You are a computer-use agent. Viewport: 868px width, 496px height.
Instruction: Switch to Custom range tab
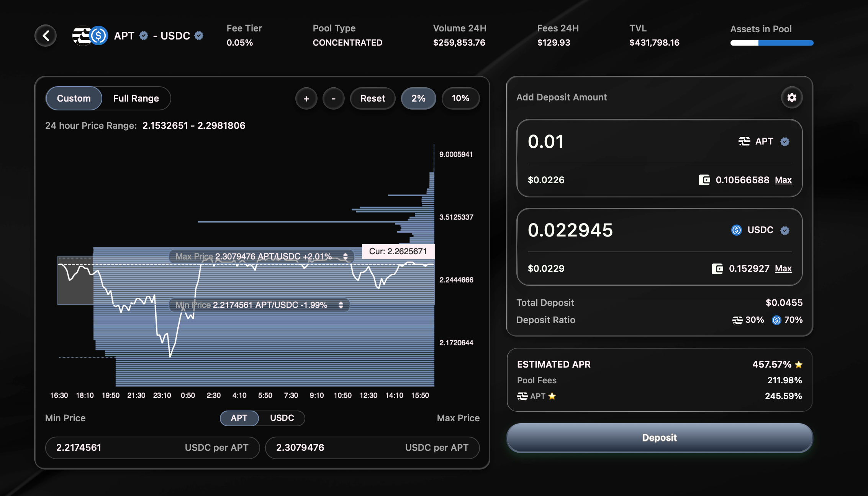pos(74,99)
